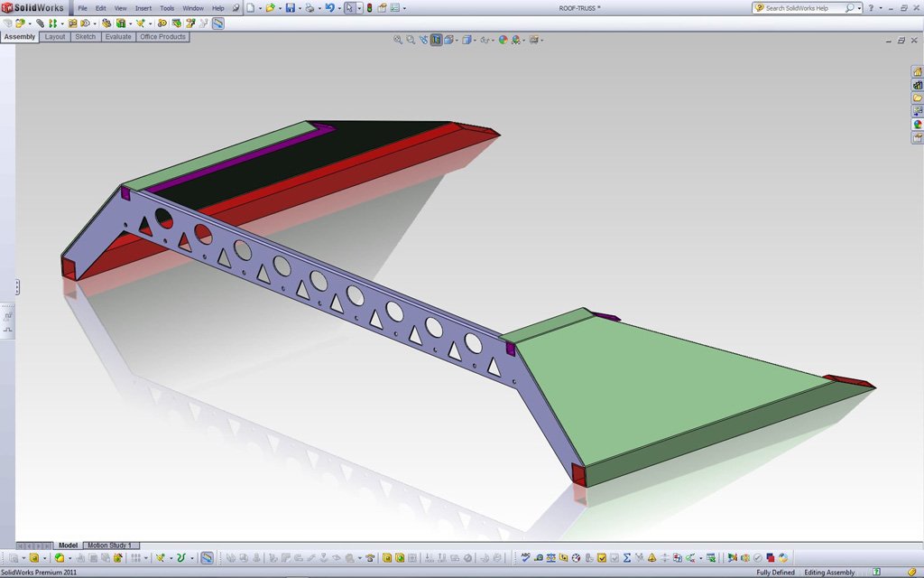Toggle the highlighted icon at end of assembly toolbar
This screenshot has height=578, width=924.
click(218, 23)
